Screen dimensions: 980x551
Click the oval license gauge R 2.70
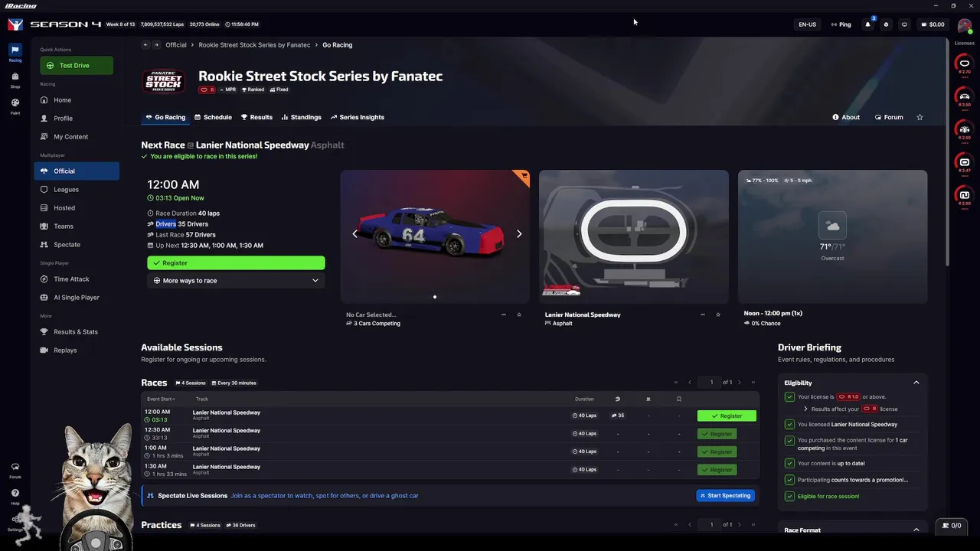tap(965, 65)
